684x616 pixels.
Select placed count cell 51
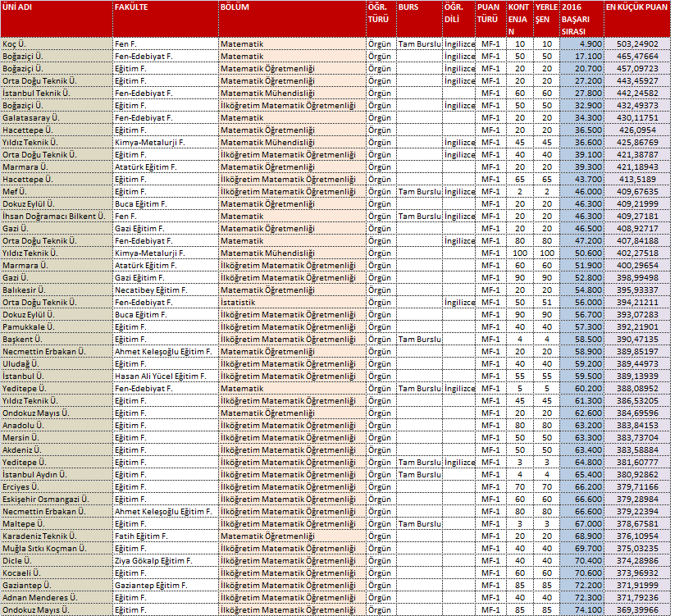(546, 303)
